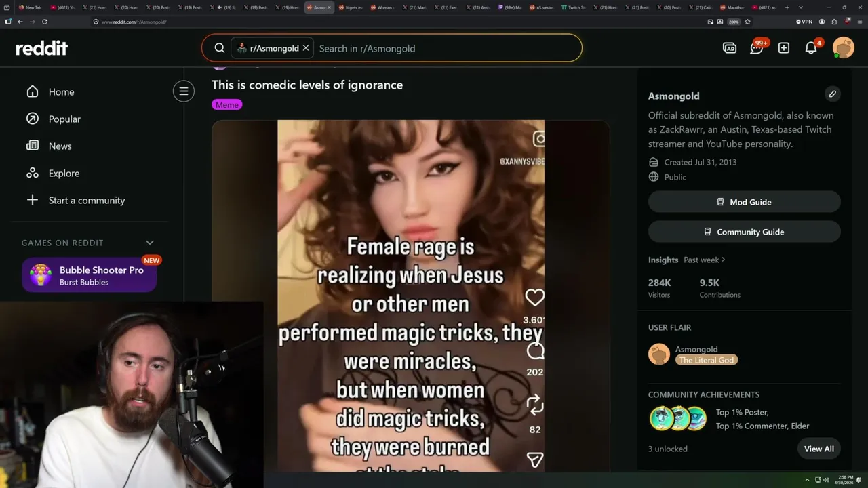
Task: Click the browser reload button
Action: [x=45, y=22]
